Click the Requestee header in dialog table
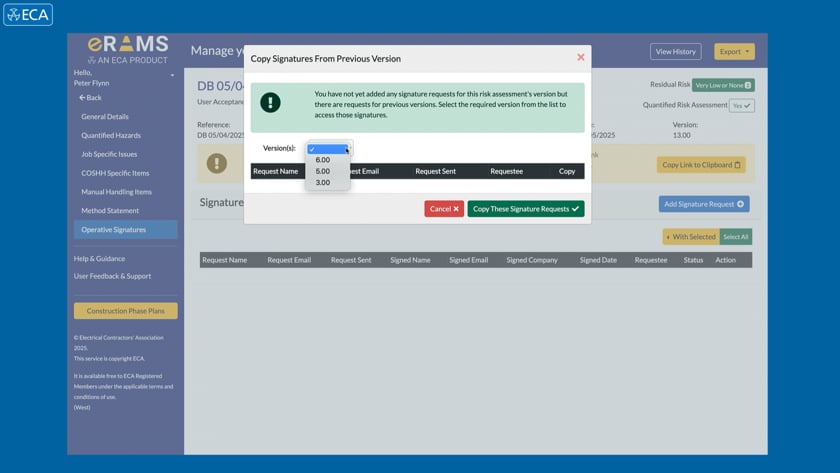Viewport: 840px width, 473px height. 506,171
